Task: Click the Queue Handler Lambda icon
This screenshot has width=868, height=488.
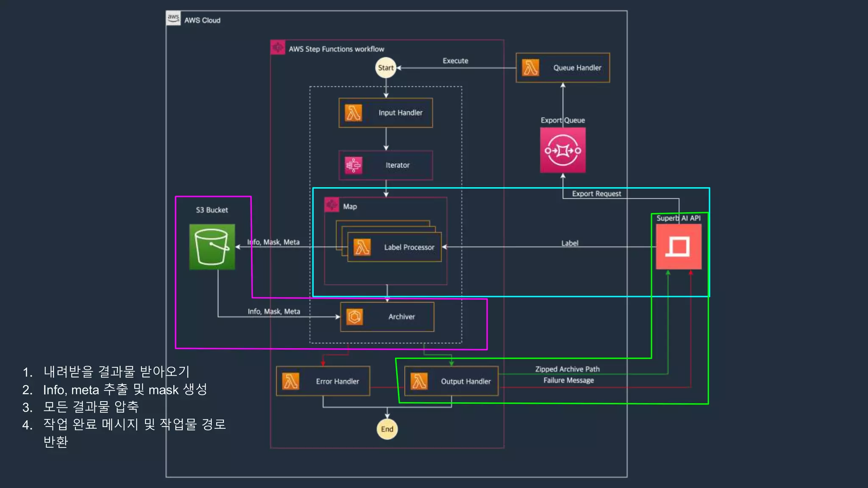Action: [530, 68]
